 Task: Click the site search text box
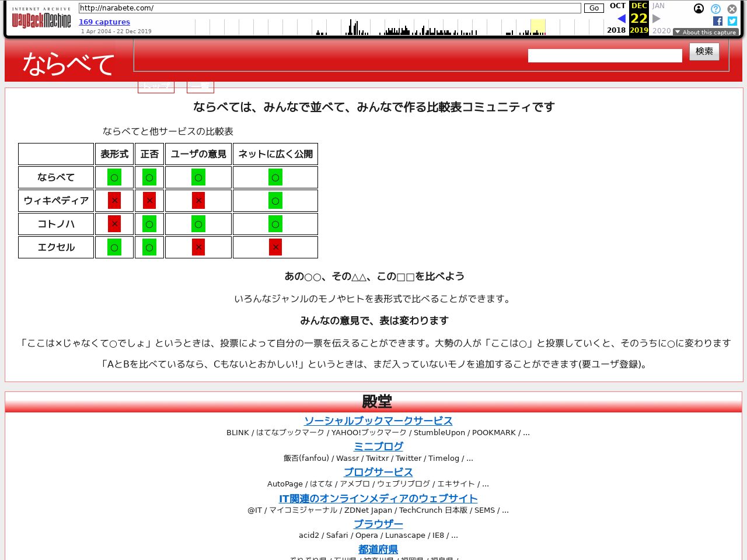point(605,55)
